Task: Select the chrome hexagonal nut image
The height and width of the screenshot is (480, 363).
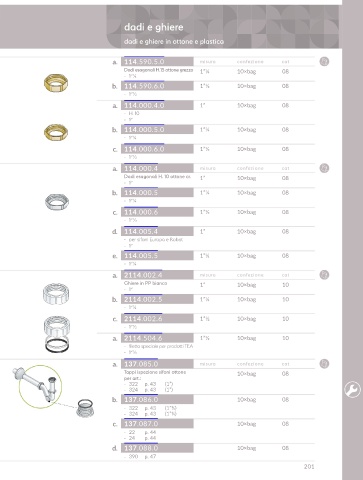Action: click(x=57, y=202)
